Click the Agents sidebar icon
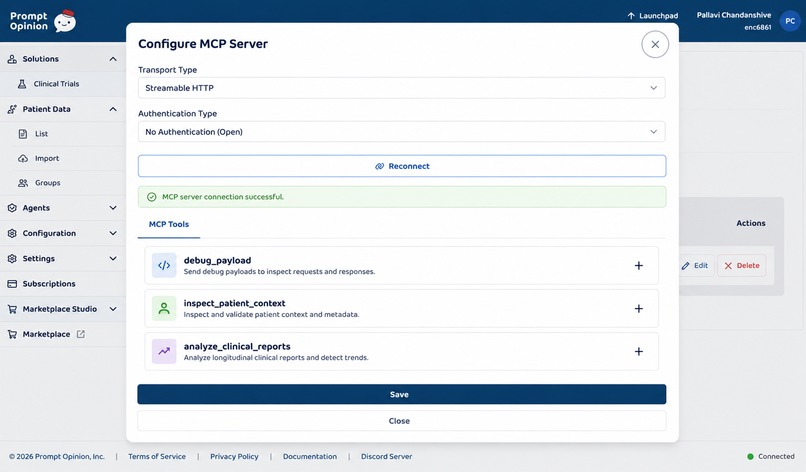Image resolution: width=806 pixels, height=472 pixels. point(12,208)
